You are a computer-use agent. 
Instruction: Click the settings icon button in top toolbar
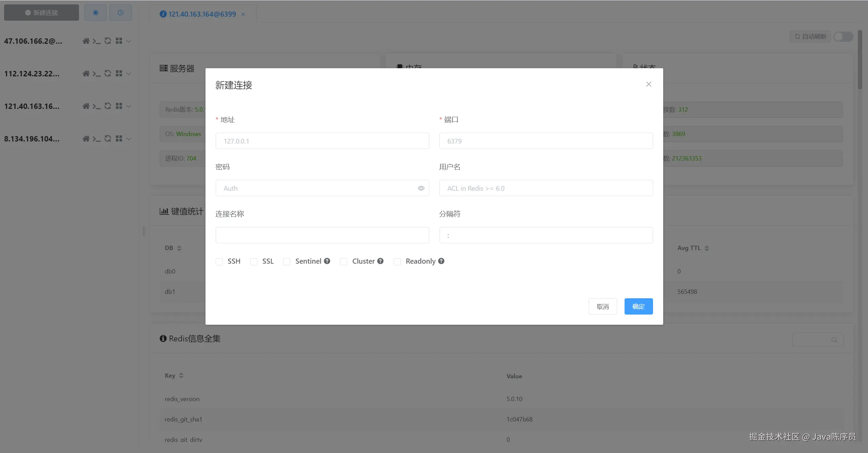point(96,13)
